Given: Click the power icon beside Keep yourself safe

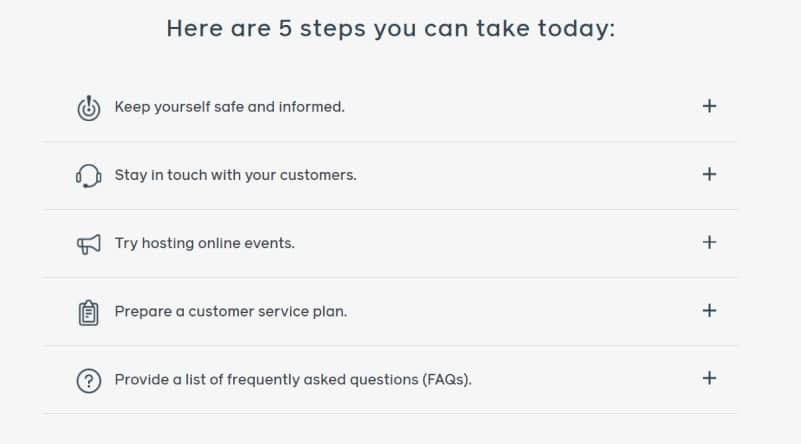Looking at the screenshot, I should [88, 108].
